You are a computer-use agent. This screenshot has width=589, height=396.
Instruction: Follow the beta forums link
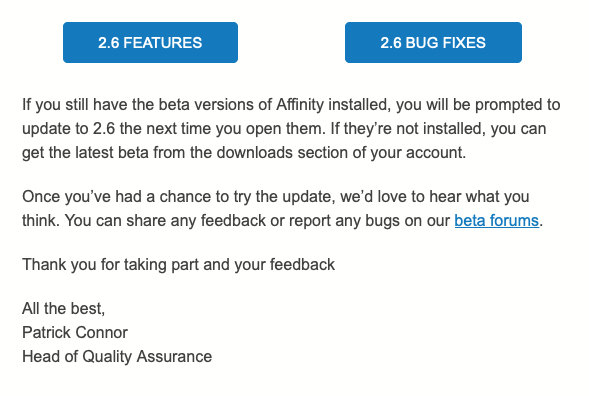497,221
